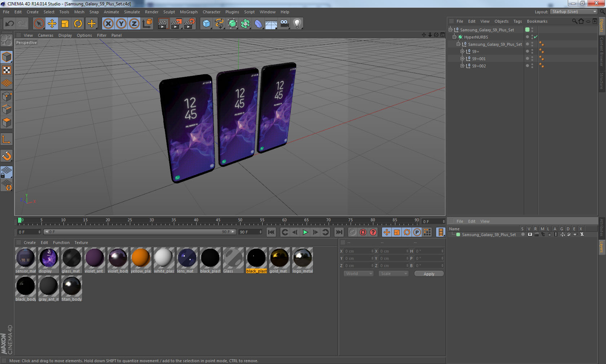Collapse the top Samsung_Galaxy_S9_Plus_Set node
Viewport: 606px width, 364px height.
coord(450,30)
